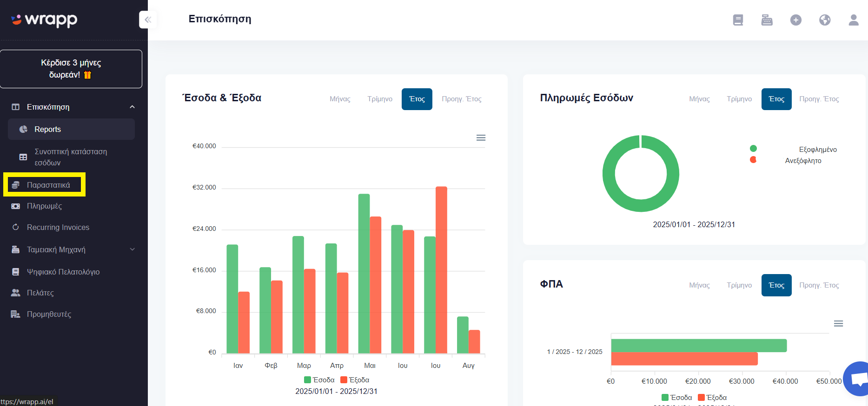The width and height of the screenshot is (868, 406).
Task: Open the cash register icon in header
Action: tap(767, 20)
